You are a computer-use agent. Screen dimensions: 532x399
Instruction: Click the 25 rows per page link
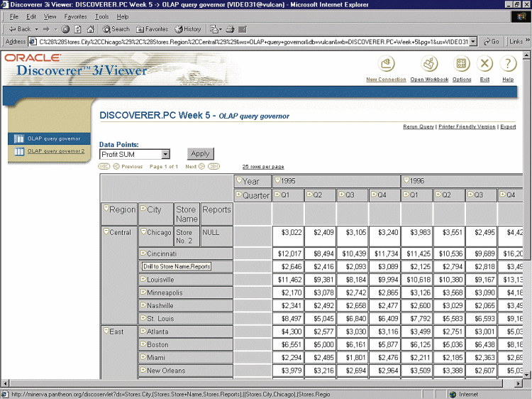coord(263,167)
